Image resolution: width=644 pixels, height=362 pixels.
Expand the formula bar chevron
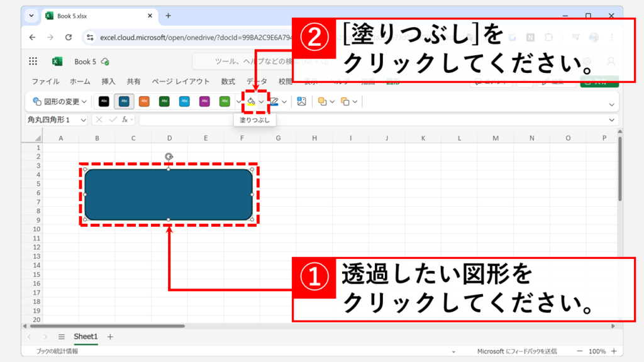click(611, 120)
